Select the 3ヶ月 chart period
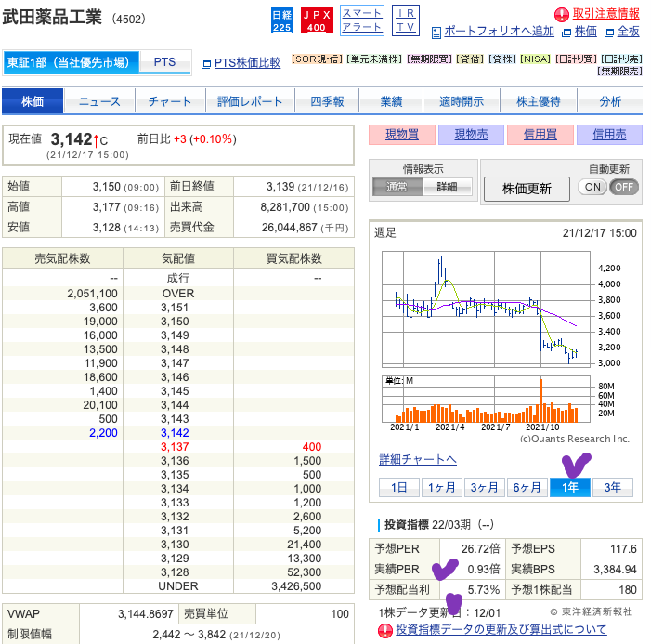 484,487
